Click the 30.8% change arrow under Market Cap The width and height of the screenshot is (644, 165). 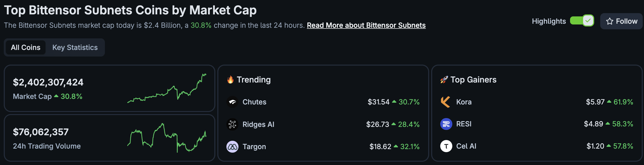click(56, 96)
